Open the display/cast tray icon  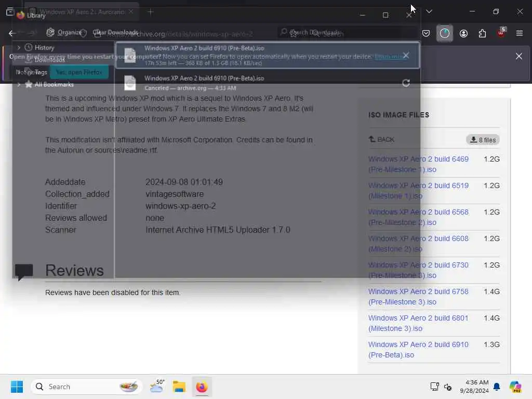pyautogui.click(x=435, y=387)
